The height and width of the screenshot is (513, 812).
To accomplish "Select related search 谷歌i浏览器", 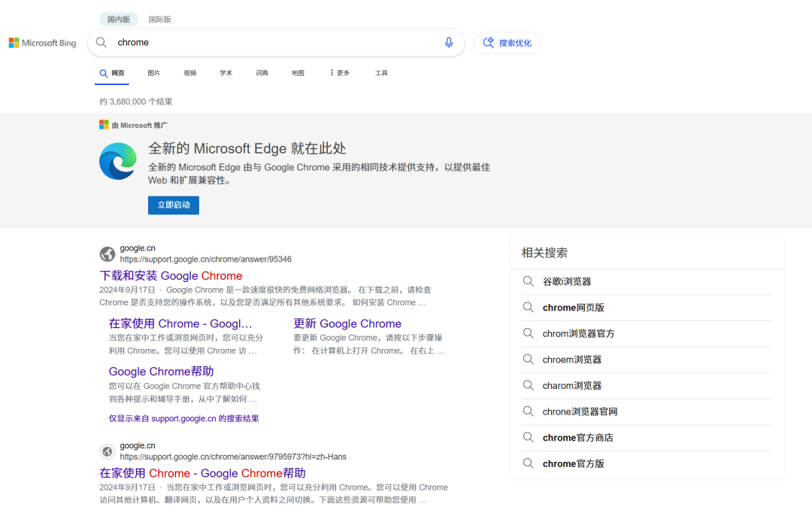I will tap(567, 282).
